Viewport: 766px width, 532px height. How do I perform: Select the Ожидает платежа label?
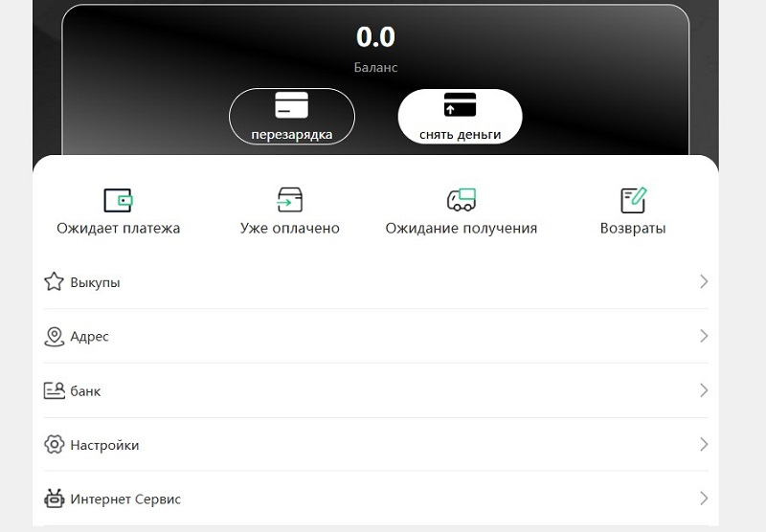click(118, 229)
